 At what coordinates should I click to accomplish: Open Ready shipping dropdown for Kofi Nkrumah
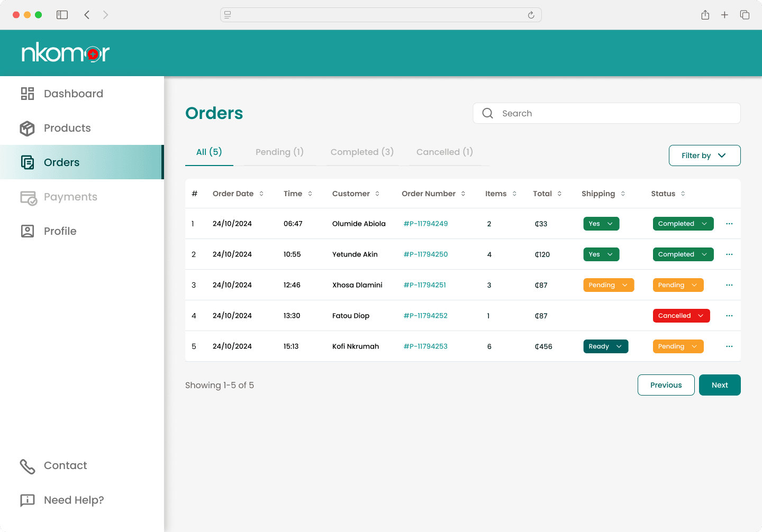(605, 346)
